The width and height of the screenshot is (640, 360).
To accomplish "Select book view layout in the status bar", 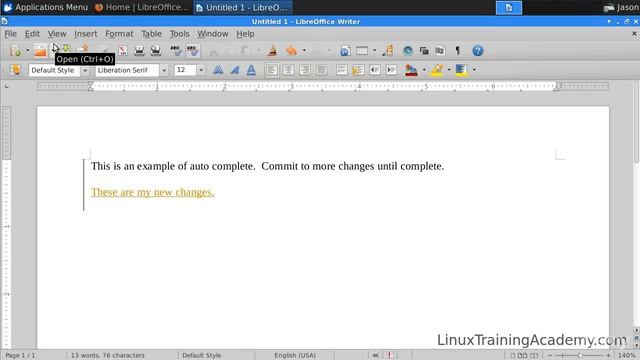I will [534, 356].
